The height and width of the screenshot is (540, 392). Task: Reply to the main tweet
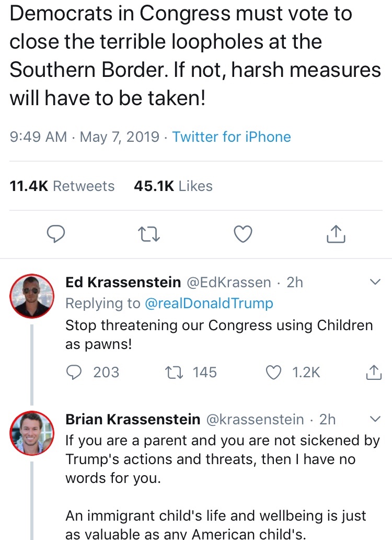[x=55, y=234]
